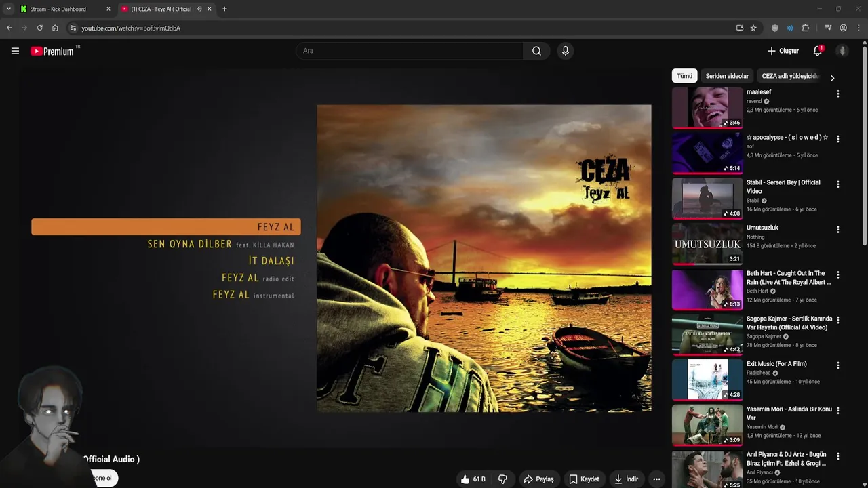
Task: Open the YouTube hamburger guide menu
Action: (15, 51)
